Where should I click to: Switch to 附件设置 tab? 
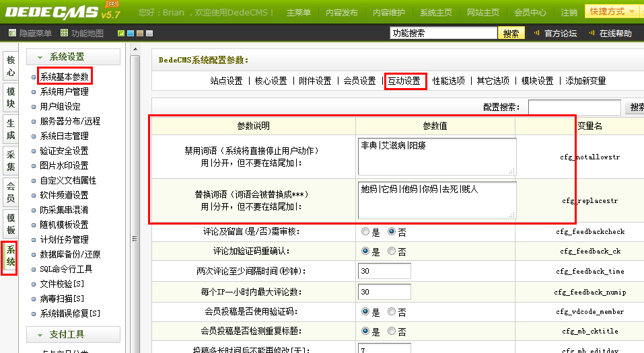click(x=315, y=81)
